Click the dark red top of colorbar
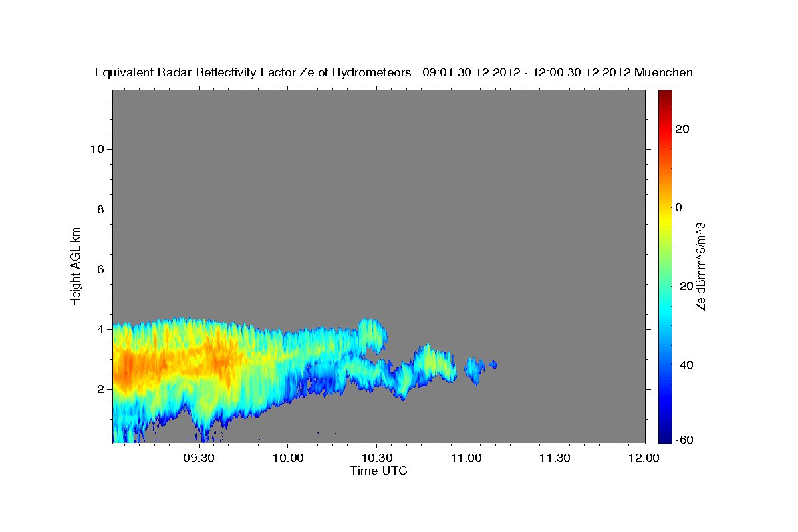 tap(664, 95)
